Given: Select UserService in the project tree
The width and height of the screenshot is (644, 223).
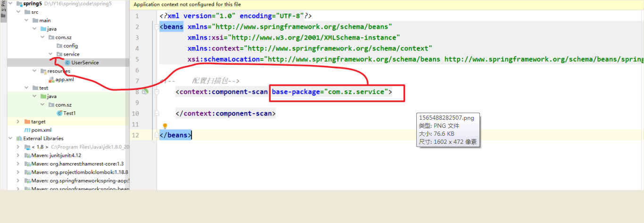Looking at the screenshot, I should point(85,63).
